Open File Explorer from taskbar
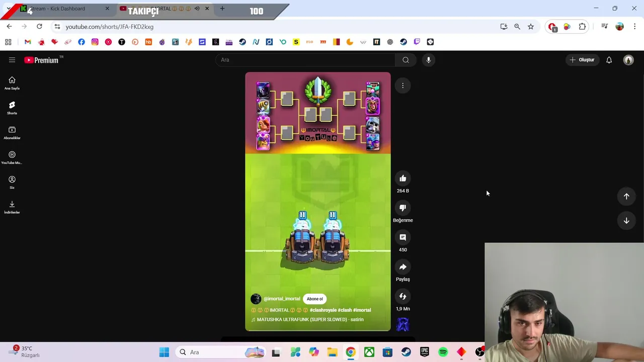This screenshot has height=362, width=644. click(x=332, y=352)
